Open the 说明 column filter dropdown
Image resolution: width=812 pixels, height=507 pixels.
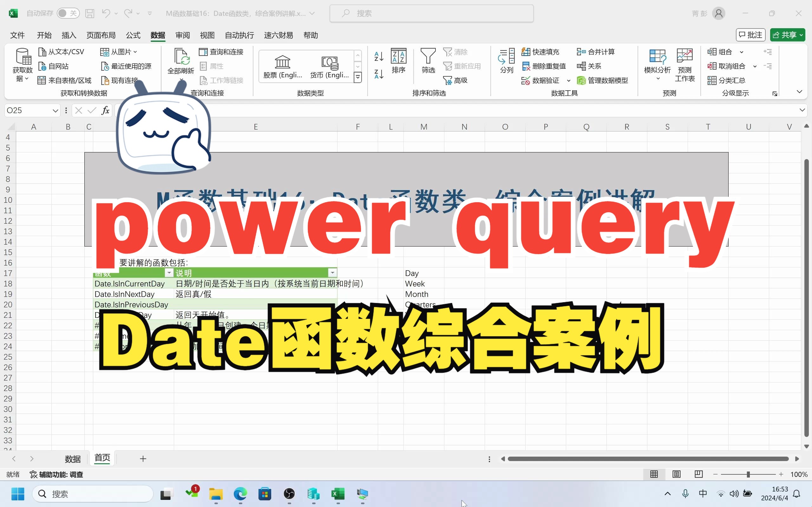[332, 272]
